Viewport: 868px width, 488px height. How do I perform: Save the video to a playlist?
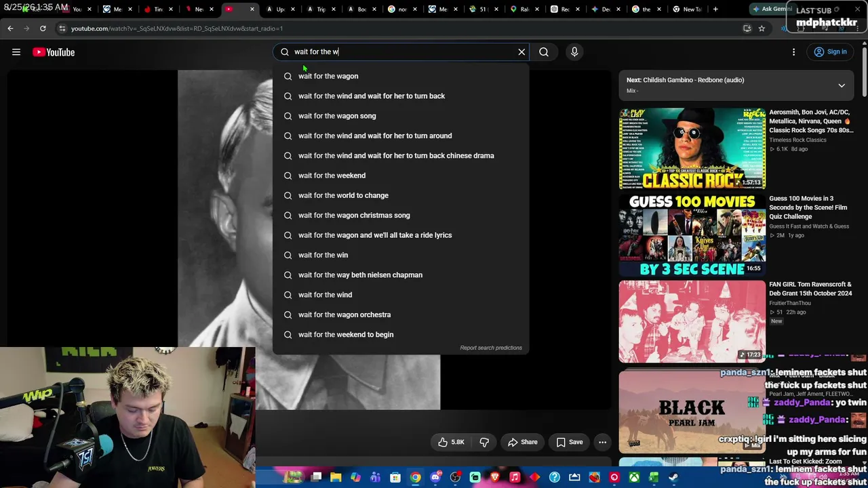tap(570, 443)
